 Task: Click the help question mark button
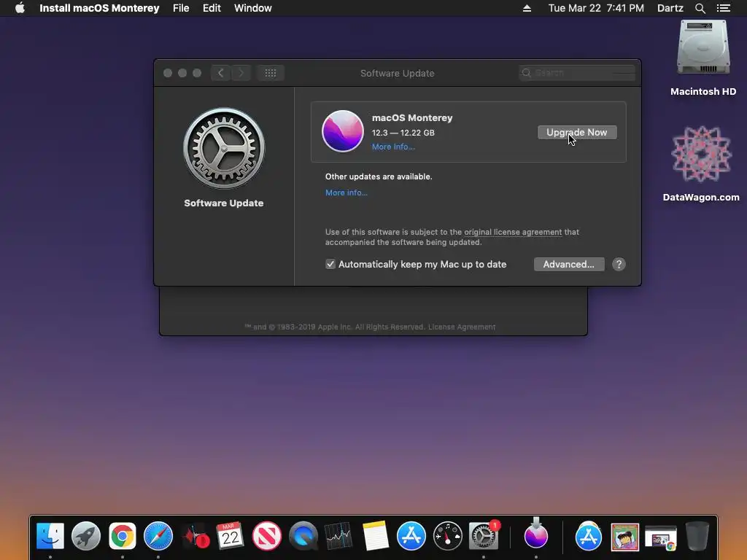point(619,264)
